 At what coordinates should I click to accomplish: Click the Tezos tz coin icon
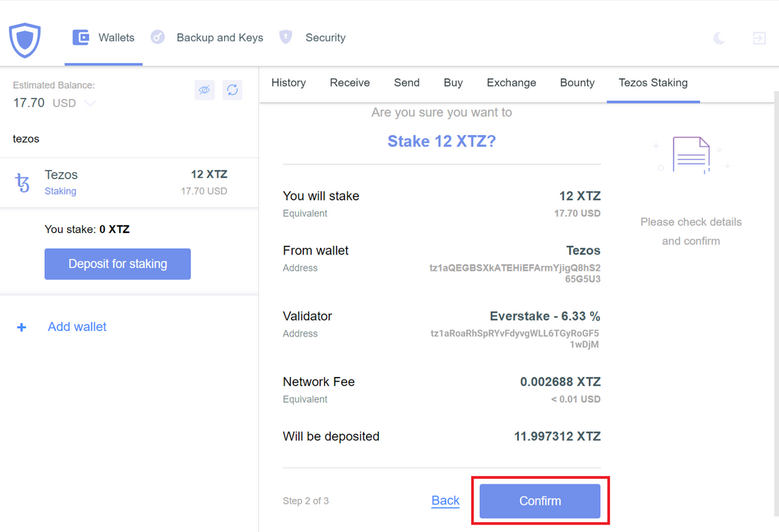23,183
